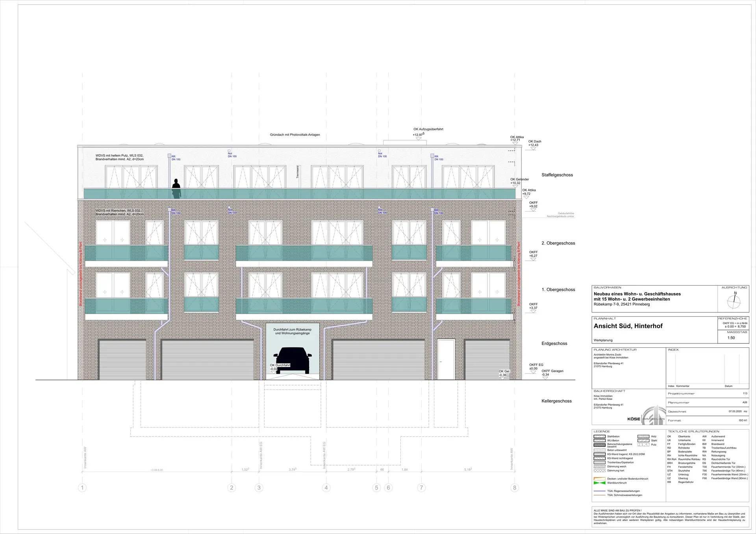
Task: Click the Kellergeschoss floor label
Action: pos(556,401)
